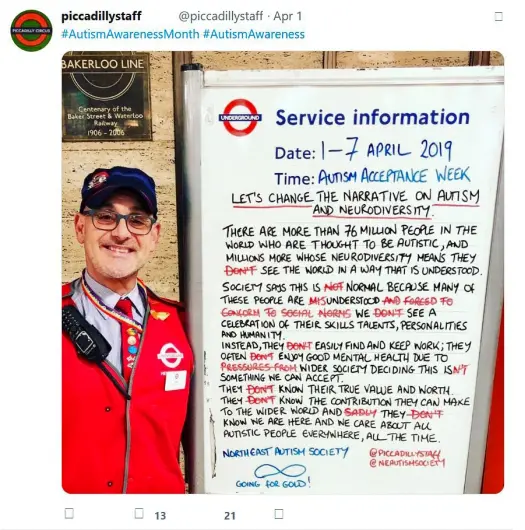Click the North East Autism Society text
Screen dimensions: 525x530
pos(285,452)
